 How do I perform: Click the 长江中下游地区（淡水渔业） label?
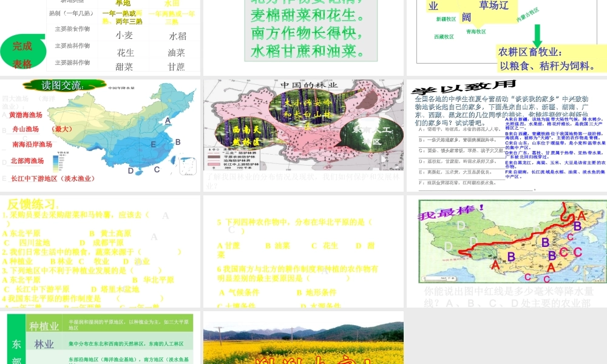point(53,179)
